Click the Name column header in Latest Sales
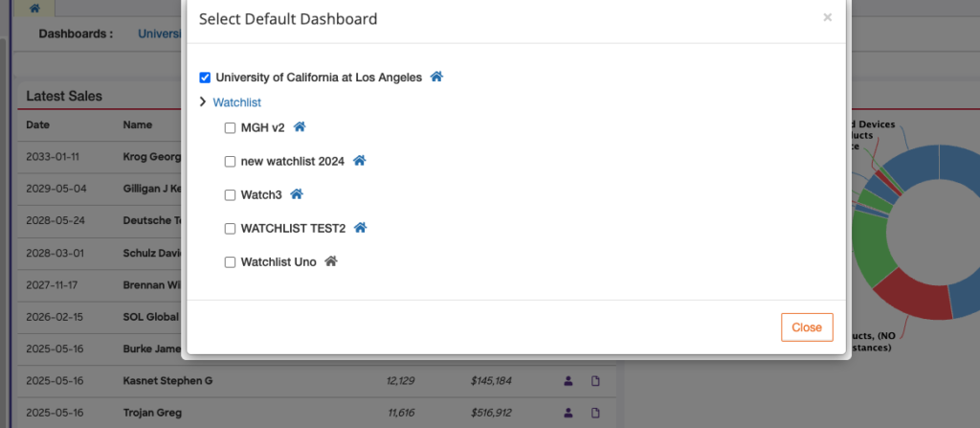The image size is (980, 428). click(x=138, y=124)
